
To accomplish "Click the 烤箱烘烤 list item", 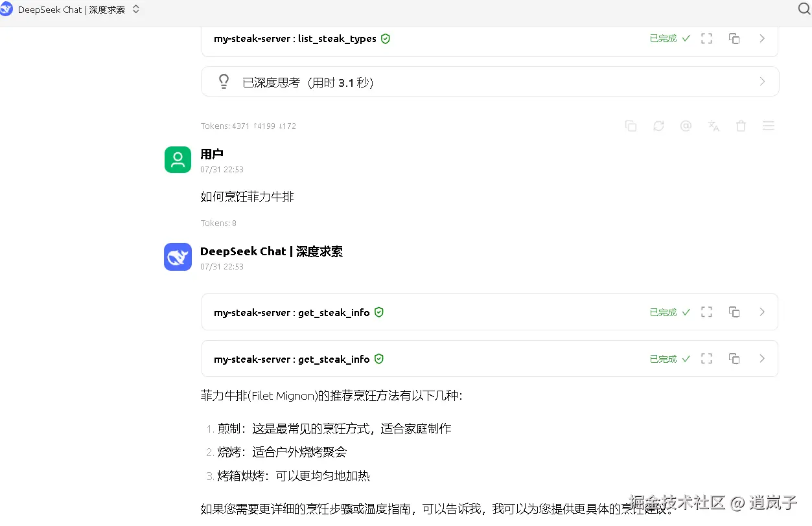I will 294,476.
